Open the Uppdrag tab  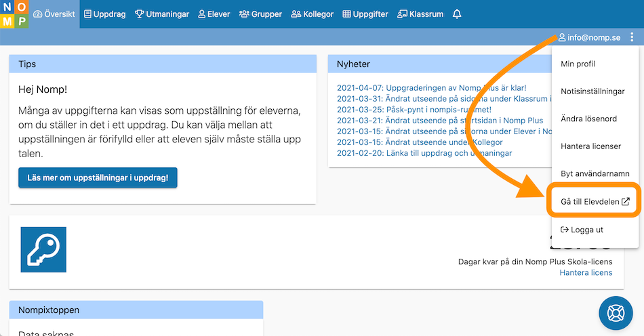pos(104,14)
